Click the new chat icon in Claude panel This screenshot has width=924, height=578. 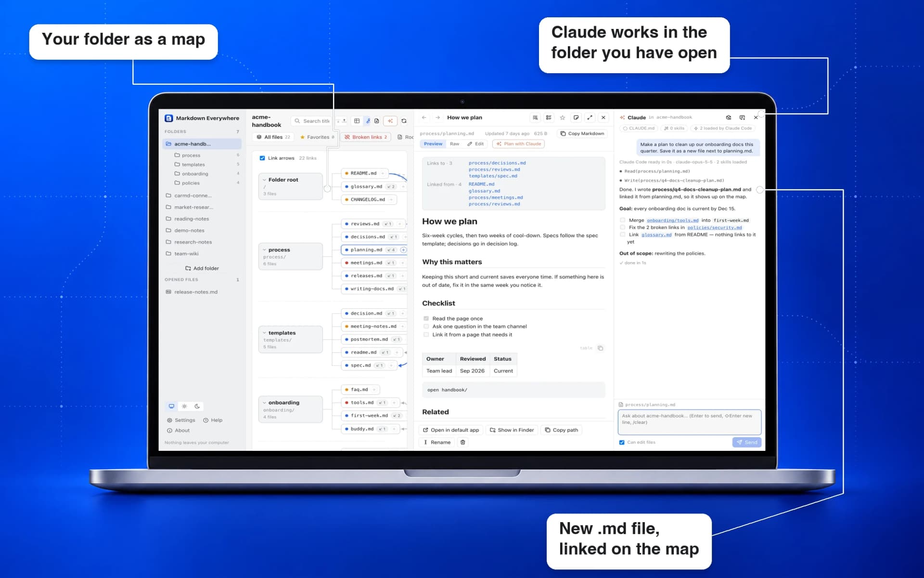[x=742, y=118]
